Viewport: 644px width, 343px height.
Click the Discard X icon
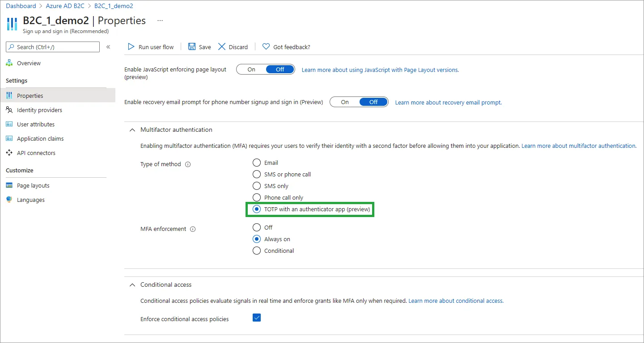[x=222, y=47]
